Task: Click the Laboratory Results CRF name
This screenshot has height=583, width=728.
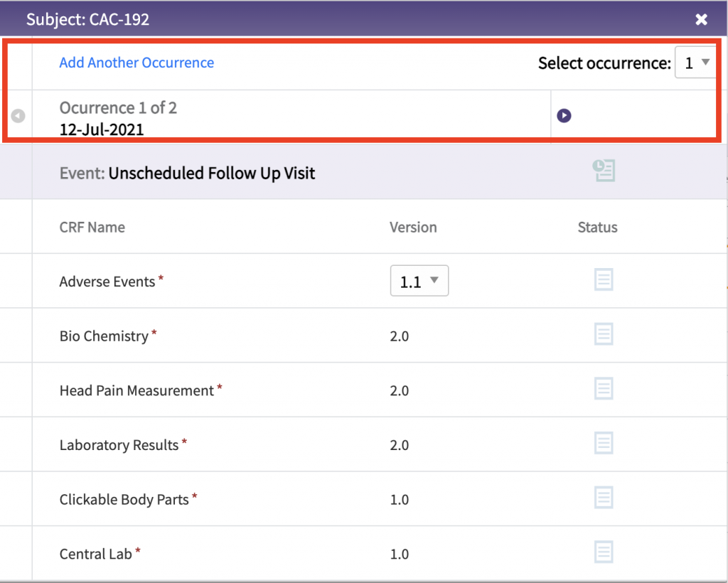Action: pos(119,445)
